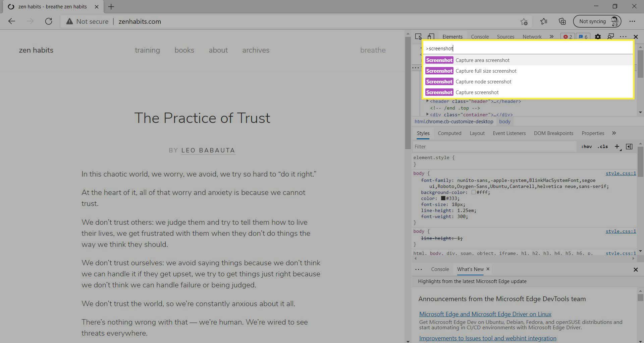Close the What's New tab
The height and width of the screenshot is (343, 644).
[x=488, y=269]
